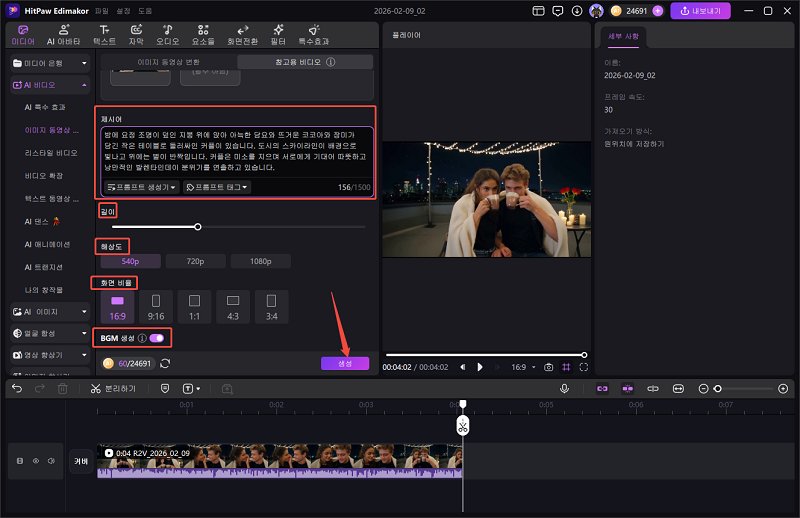Open the text tool dropdown arrow in timeline toolbar
This screenshot has width=800, height=518.
coord(198,389)
